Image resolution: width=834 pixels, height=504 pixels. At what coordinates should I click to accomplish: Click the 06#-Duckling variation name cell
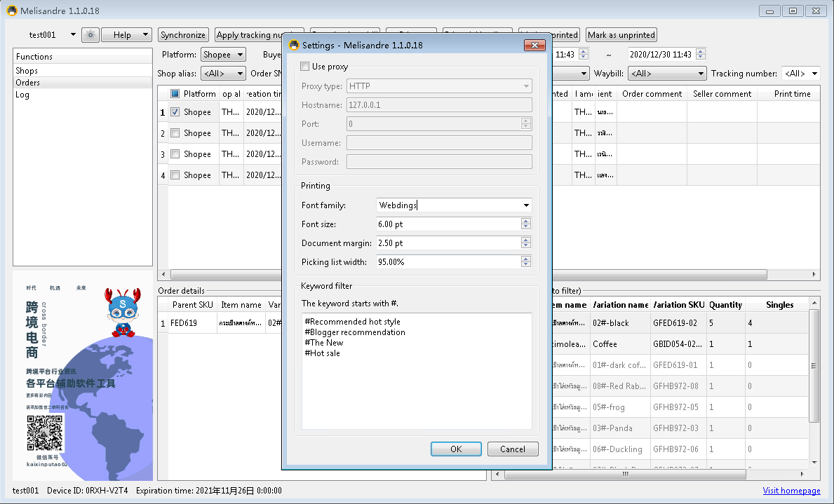pyautogui.click(x=620, y=449)
